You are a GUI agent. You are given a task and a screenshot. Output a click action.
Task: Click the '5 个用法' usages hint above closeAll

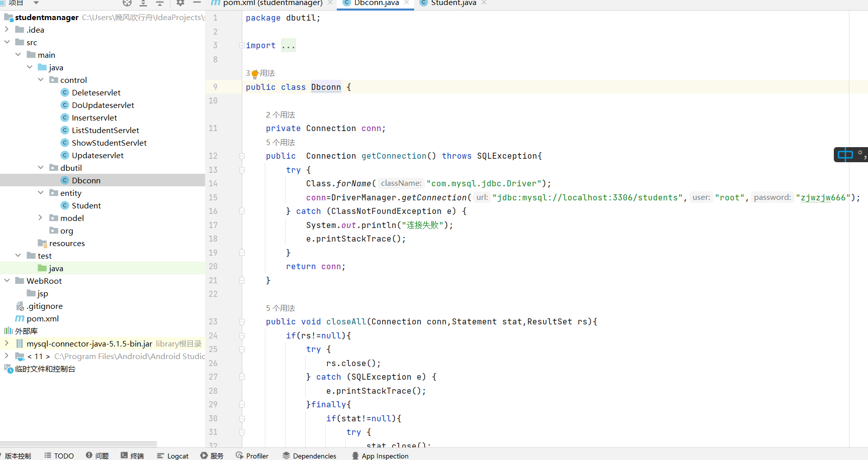(280, 308)
